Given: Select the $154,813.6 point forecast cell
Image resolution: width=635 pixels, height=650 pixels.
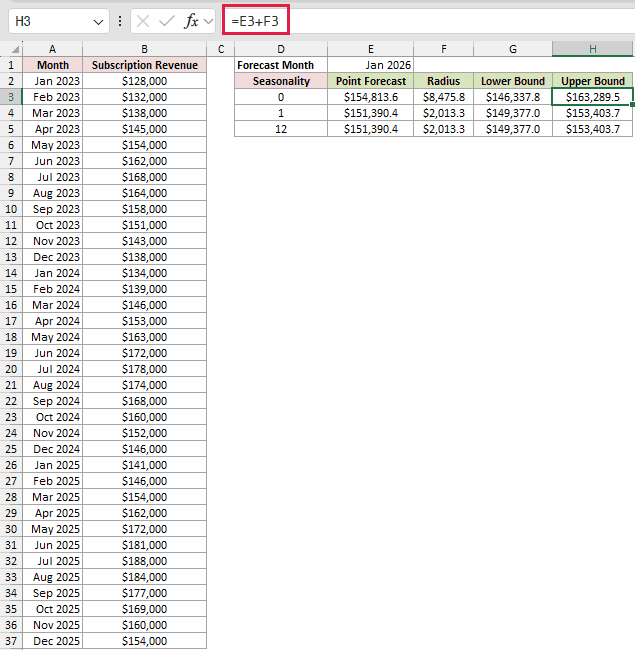Looking at the screenshot, I should coord(371,97).
